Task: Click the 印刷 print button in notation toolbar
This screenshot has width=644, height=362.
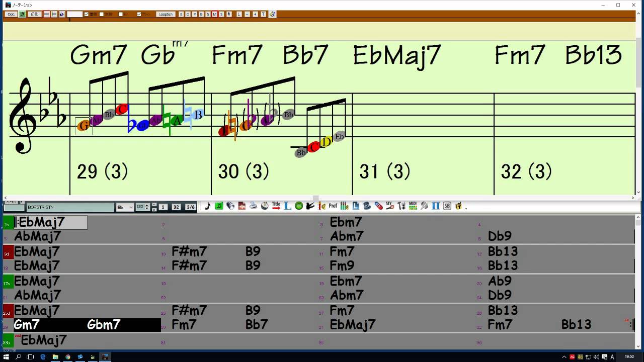Action: (35, 14)
